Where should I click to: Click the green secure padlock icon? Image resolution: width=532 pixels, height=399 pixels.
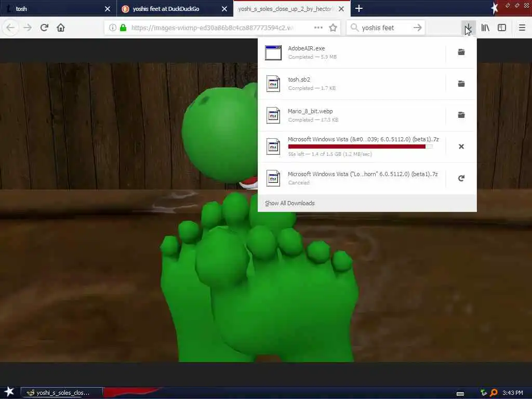[x=123, y=28]
